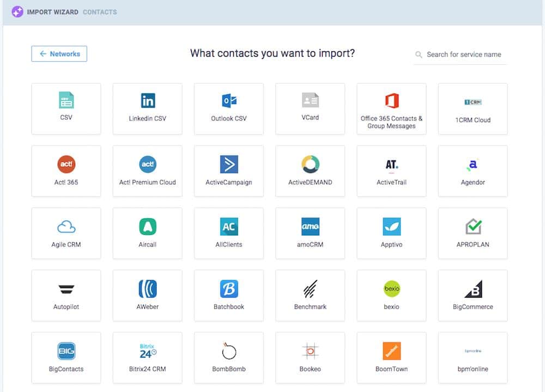
Task: Choose the AllClients AC icon
Action: [229, 226]
